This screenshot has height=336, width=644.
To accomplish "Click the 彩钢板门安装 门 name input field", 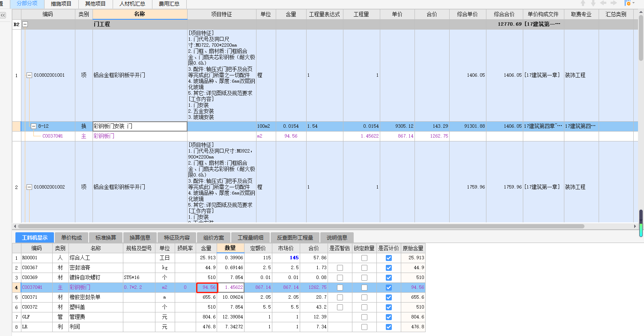I will [x=140, y=126].
